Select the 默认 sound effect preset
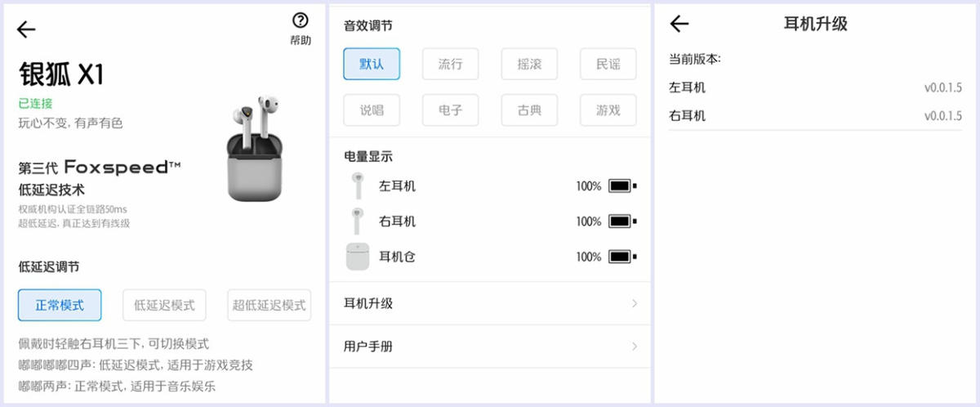 pos(372,64)
